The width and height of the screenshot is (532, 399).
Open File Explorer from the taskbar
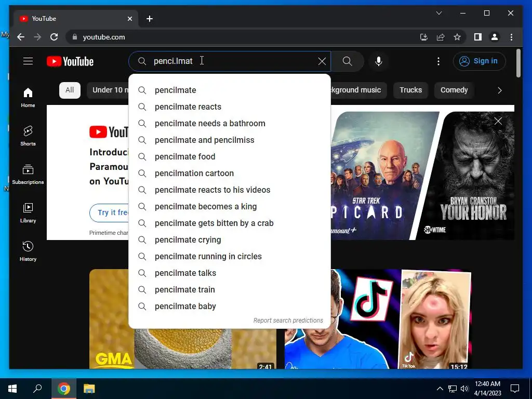(x=89, y=389)
